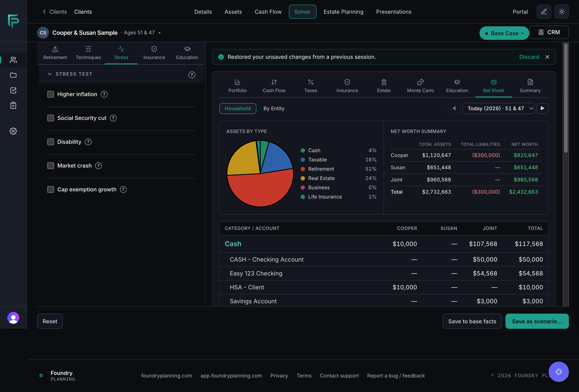
Task: Select the Household view toggle
Action: tap(238, 108)
